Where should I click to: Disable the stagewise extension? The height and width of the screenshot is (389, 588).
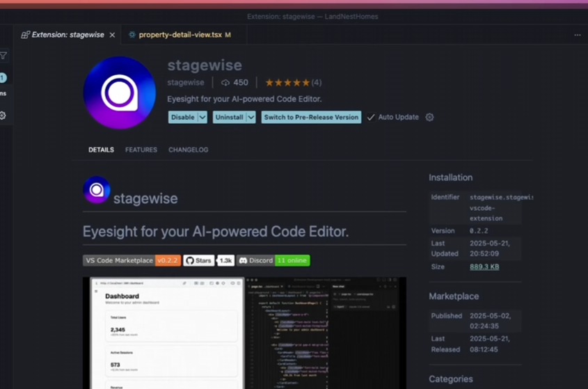click(x=182, y=117)
